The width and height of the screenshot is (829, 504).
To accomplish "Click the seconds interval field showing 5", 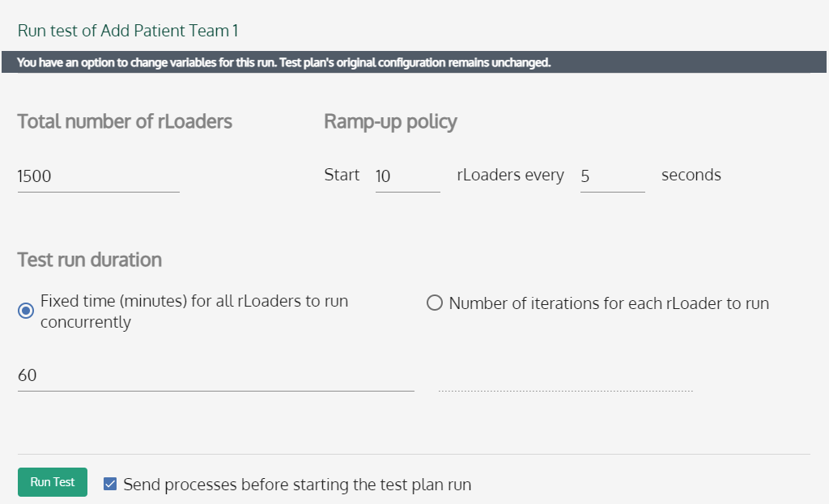I will tap(613, 175).
